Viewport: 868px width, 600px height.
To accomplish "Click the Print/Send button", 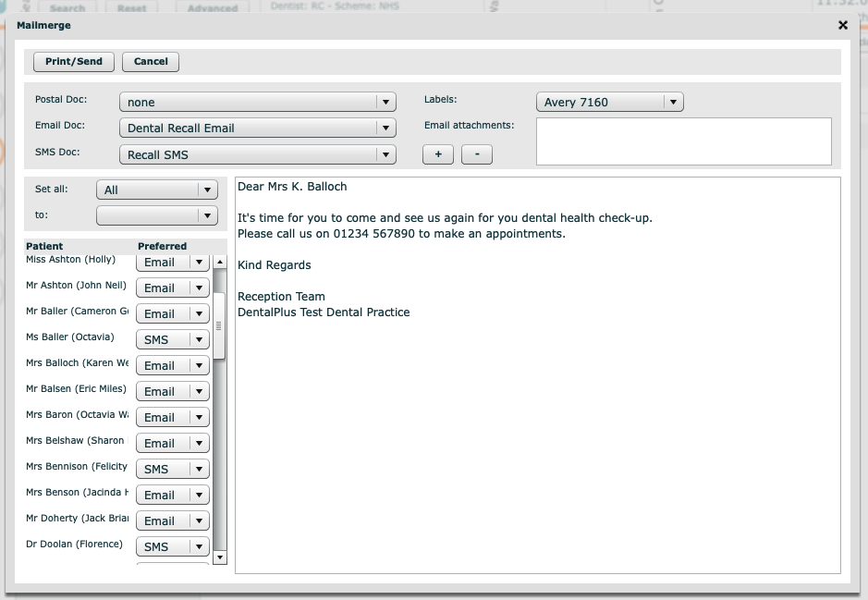I will point(74,62).
